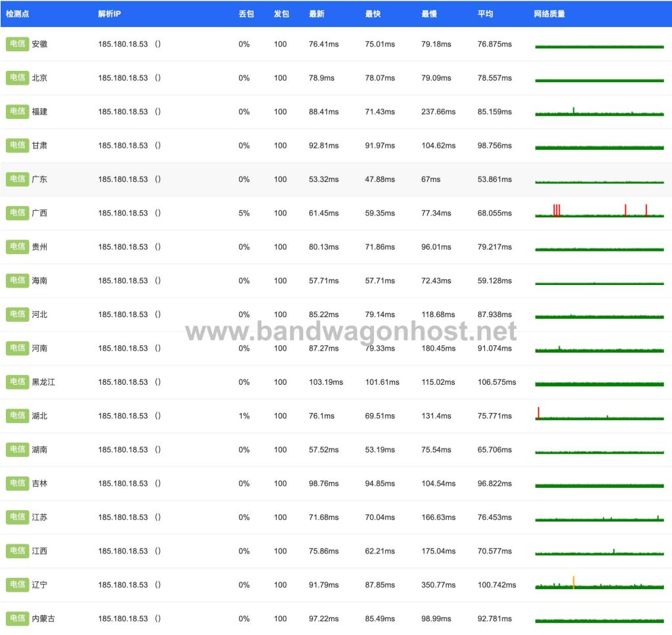Click the 辽宁 latency chart with orange spike
Screen dimensions: 672x635
point(599,582)
